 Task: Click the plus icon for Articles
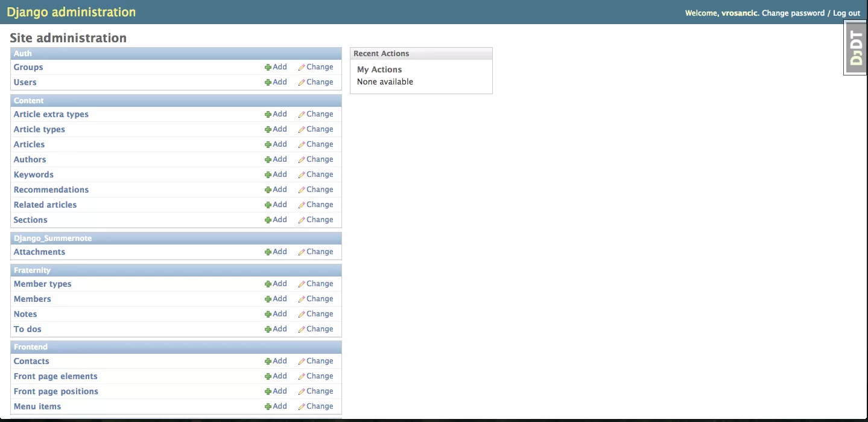pos(268,145)
